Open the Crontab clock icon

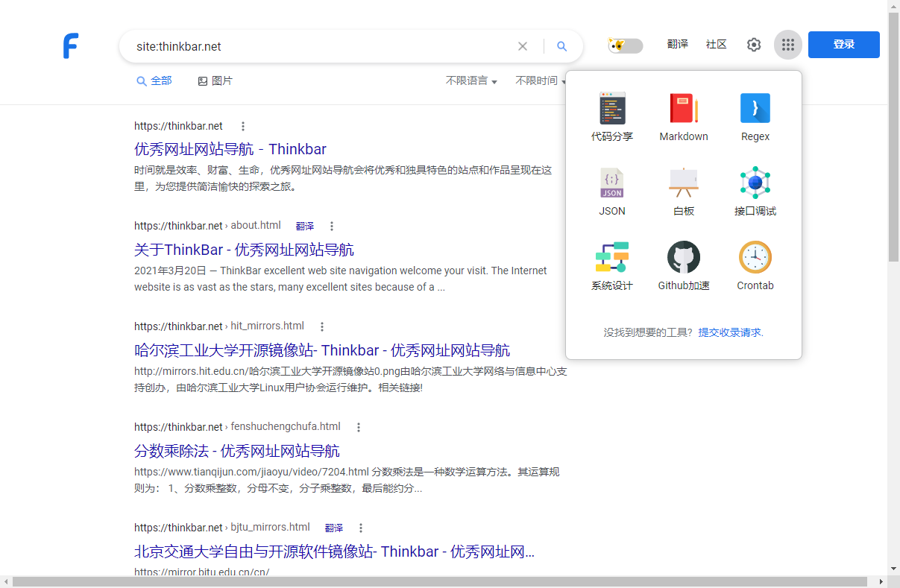tap(755, 257)
